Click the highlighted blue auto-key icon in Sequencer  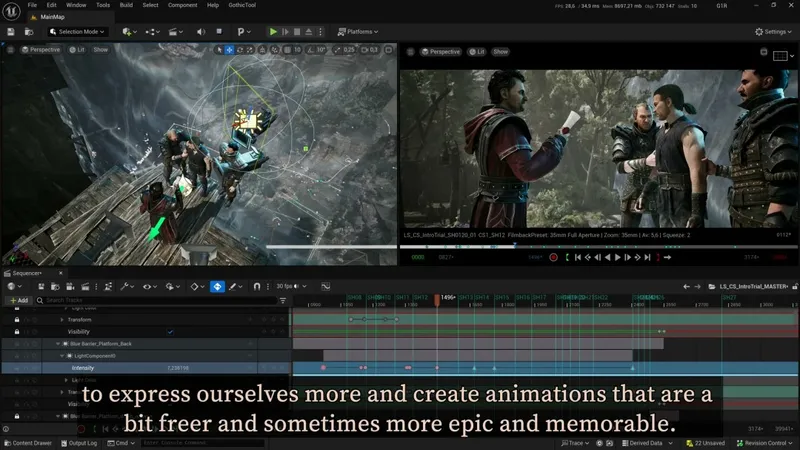(x=217, y=287)
